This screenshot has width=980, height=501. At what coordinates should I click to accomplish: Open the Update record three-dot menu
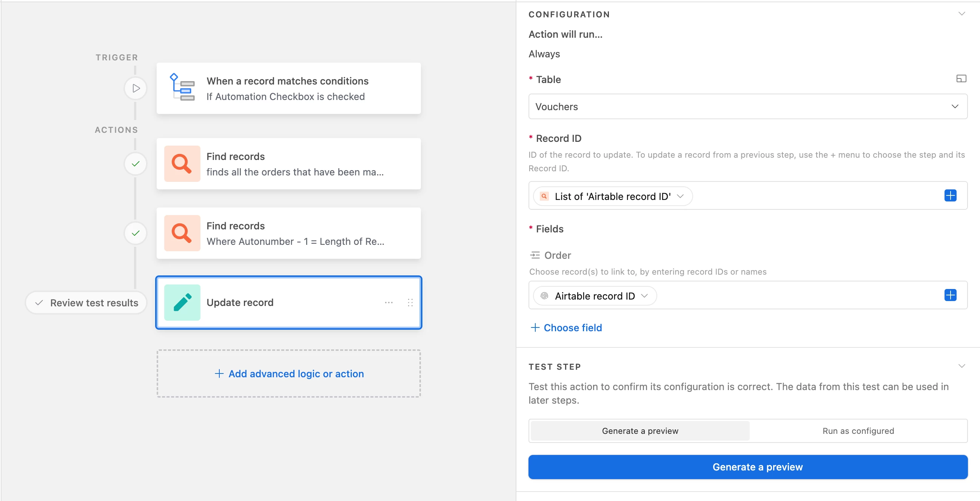388,303
